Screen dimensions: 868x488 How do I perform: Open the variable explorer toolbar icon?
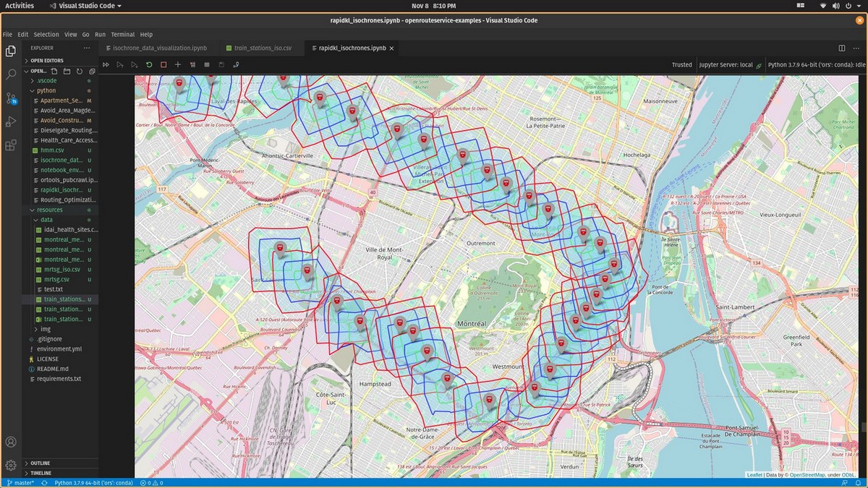pyautogui.click(x=207, y=65)
